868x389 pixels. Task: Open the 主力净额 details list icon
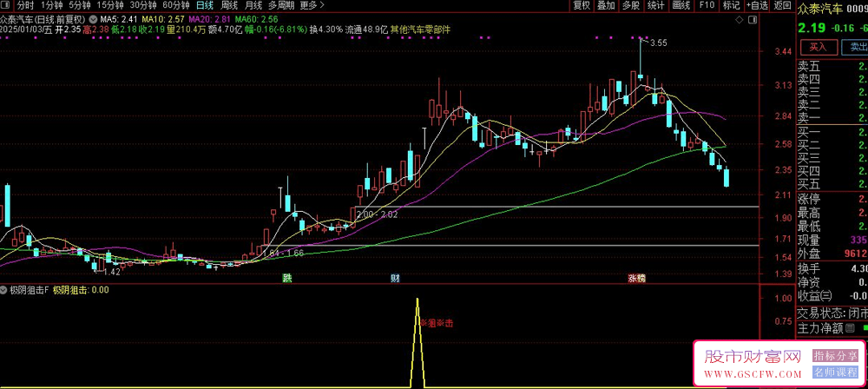pos(850,328)
